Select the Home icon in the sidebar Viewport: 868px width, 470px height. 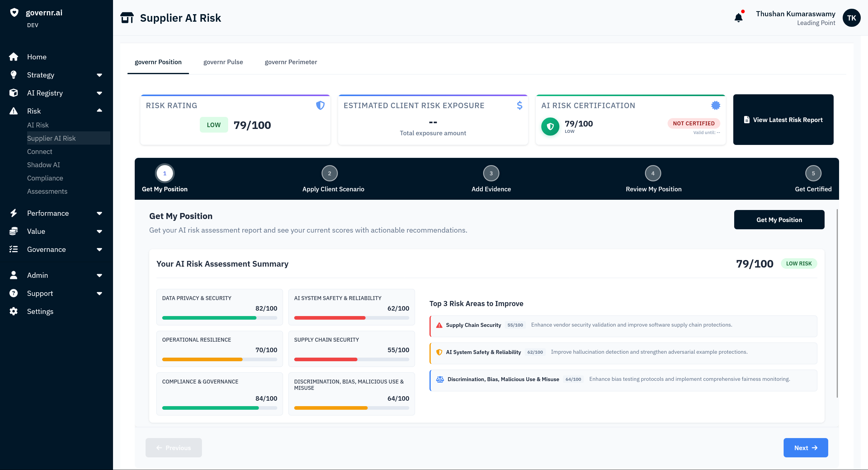pyautogui.click(x=14, y=57)
